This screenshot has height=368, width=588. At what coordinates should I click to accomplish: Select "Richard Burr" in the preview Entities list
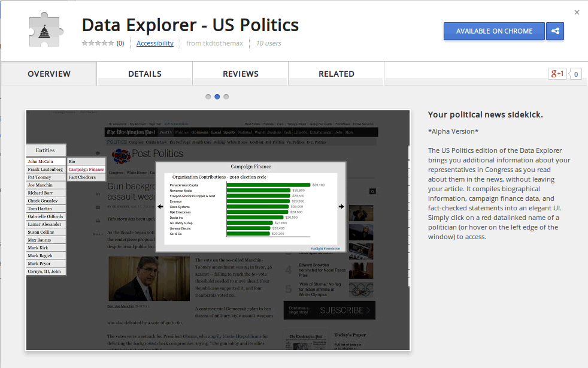point(46,193)
